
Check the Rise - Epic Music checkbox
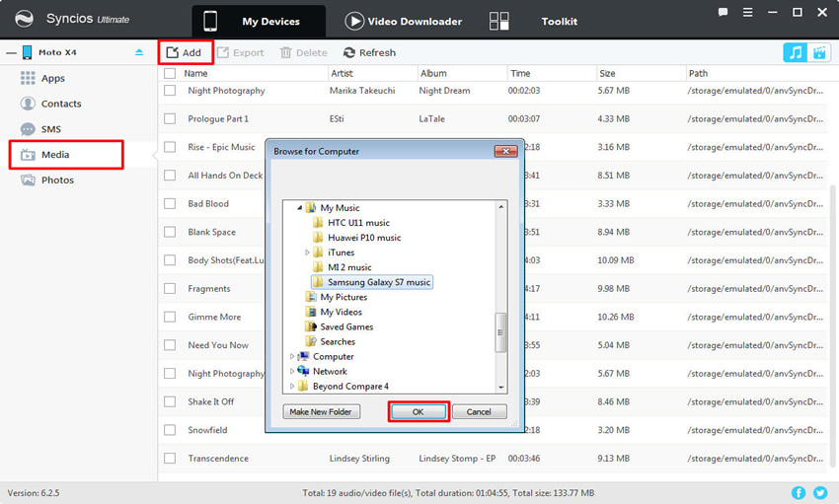click(170, 147)
